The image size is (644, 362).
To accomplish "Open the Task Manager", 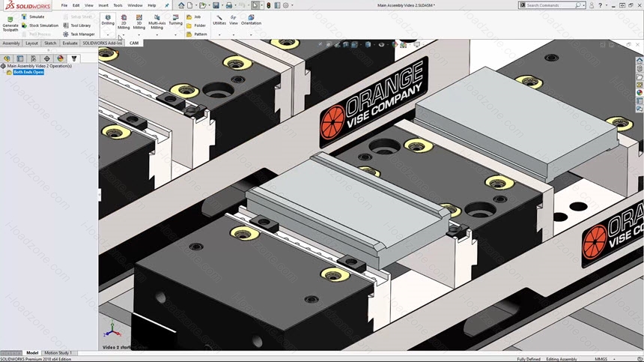I will point(79,34).
